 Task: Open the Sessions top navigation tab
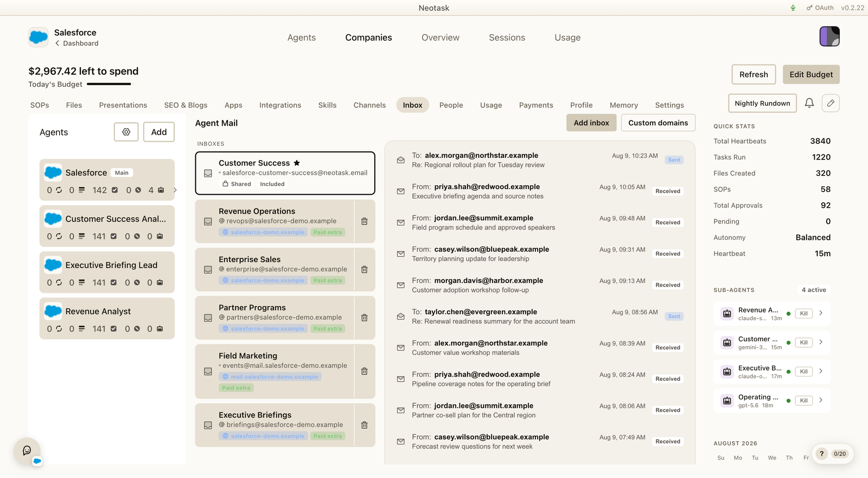point(507,37)
